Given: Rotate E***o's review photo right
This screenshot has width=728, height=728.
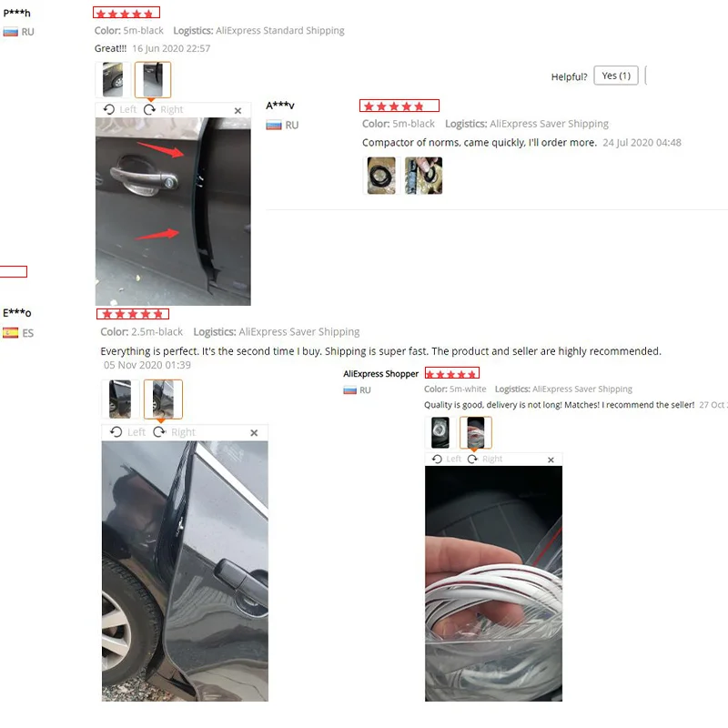Looking at the screenshot, I should coord(174,432).
